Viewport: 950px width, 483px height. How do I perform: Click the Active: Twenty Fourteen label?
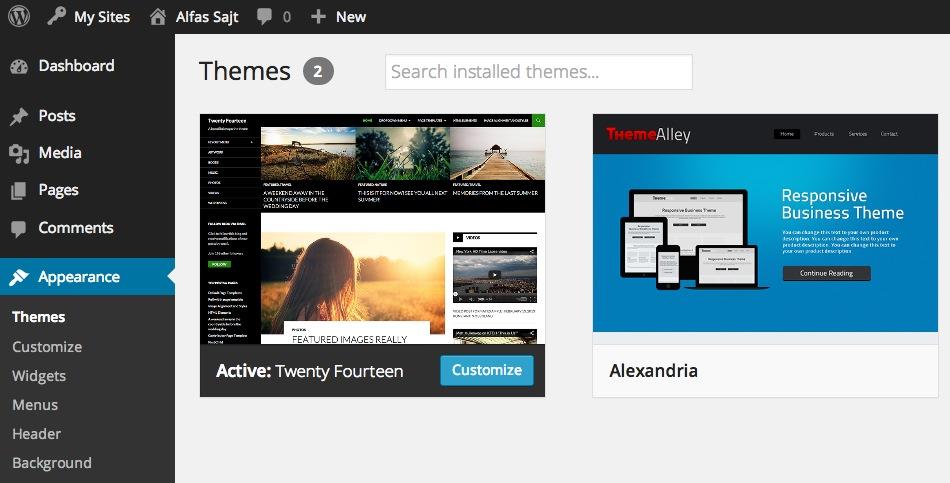pyautogui.click(x=310, y=371)
